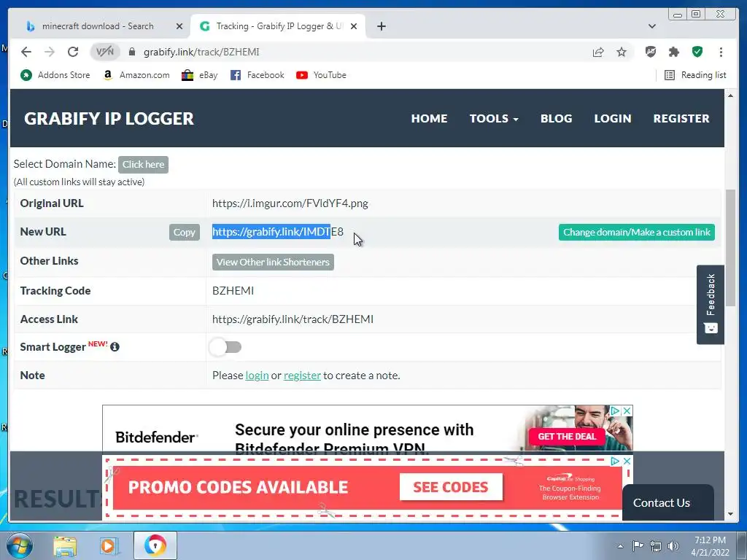This screenshot has width=747, height=560.
Task: Follow the register link in Note row
Action: tap(302, 376)
